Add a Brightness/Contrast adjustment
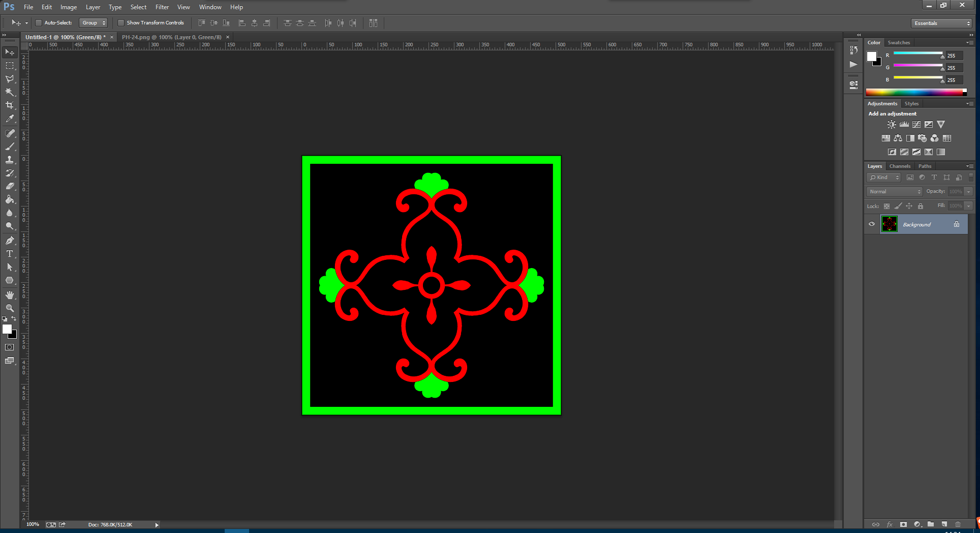Screen dimensions: 980x533 tap(892, 124)
